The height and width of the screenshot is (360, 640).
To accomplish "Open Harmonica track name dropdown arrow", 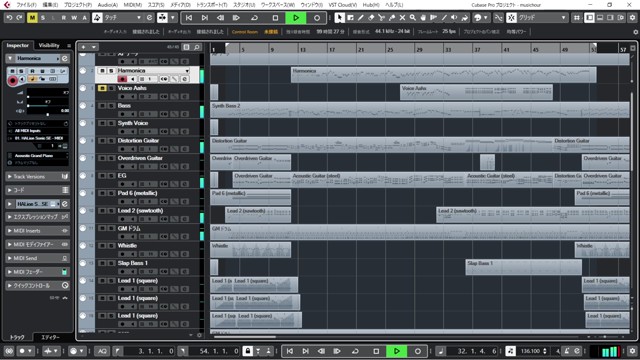I will (x=187, y=71).
